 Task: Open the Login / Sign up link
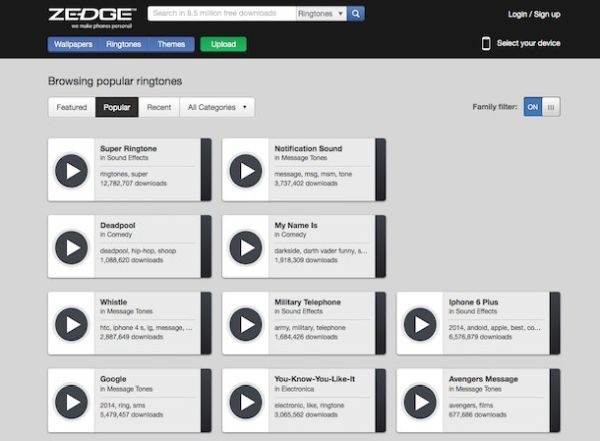pos(533,15)
